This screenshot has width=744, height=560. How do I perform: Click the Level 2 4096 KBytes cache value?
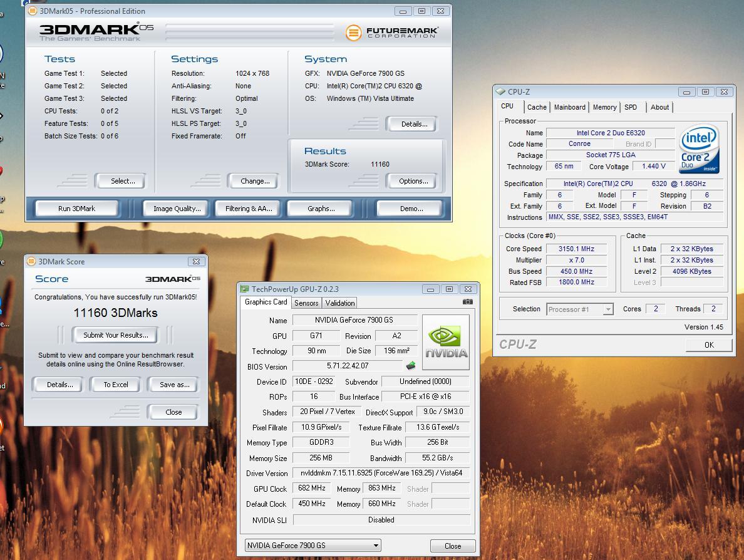coord(692,271)
